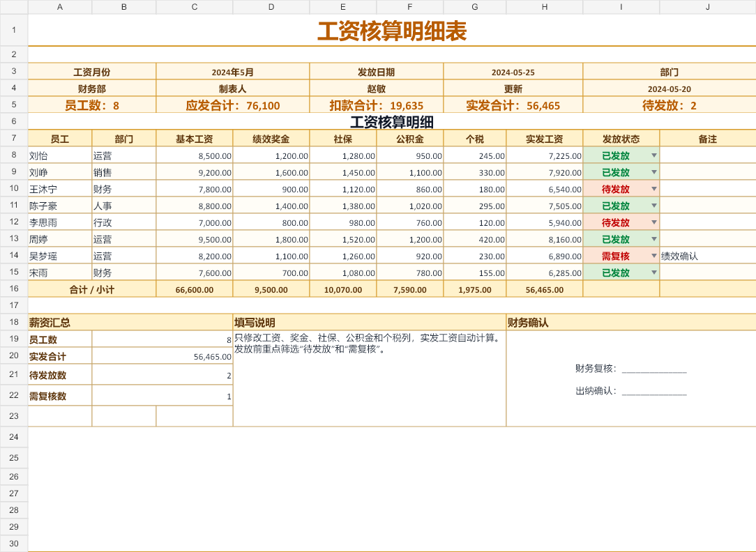
Task: Click the 待发放: 2 banner cell
Action: click(x=670, y=105)
